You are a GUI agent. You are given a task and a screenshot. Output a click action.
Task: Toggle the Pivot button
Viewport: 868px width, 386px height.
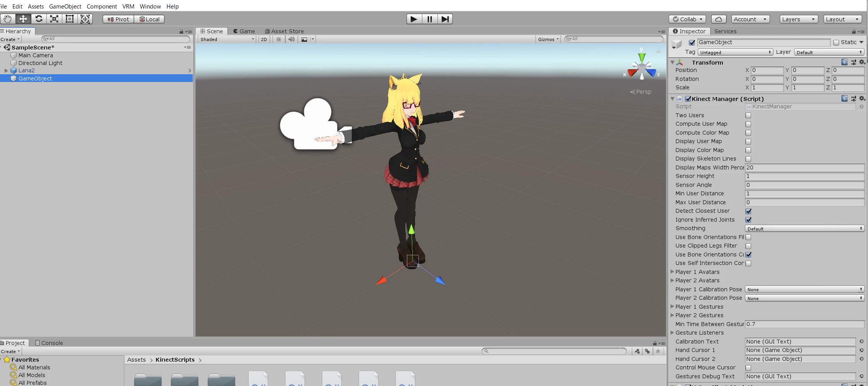point(118,19)
